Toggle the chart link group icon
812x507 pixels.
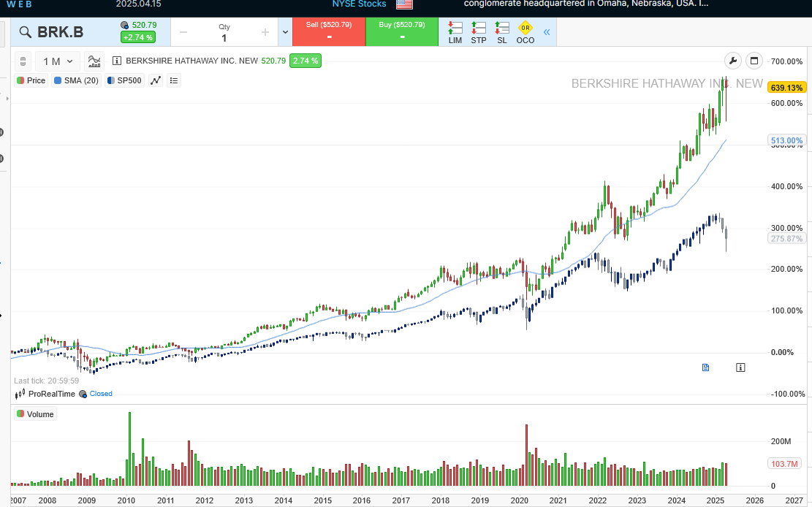click(23, 61)
